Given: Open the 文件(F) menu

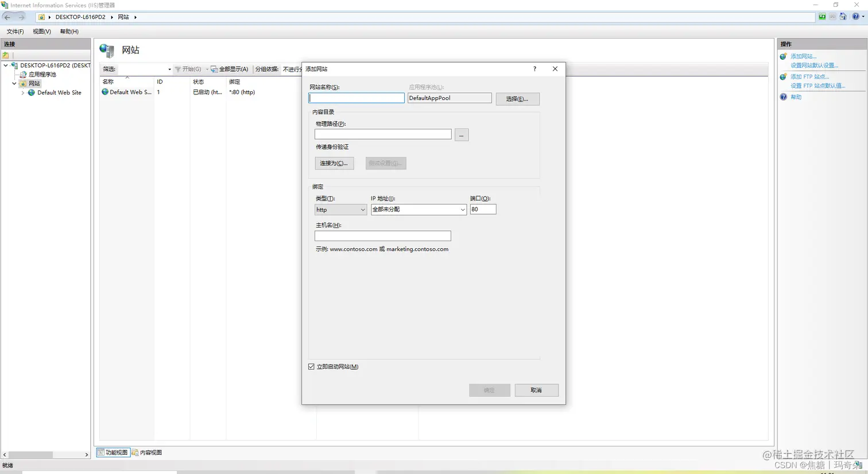Looking at the screenshot, I should (15, 32).
